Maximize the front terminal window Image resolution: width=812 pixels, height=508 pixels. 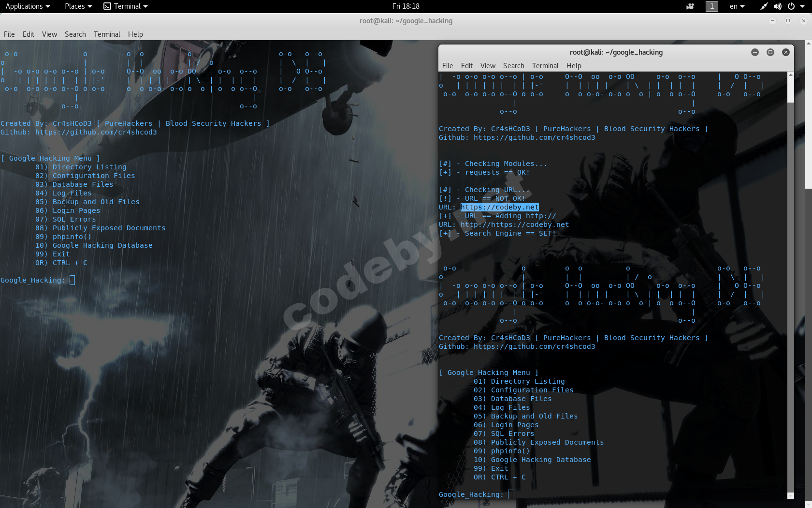(770, 52)
